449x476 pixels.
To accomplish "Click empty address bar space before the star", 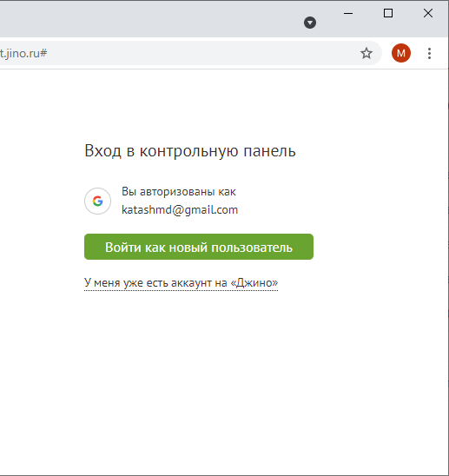I will point(203,53).
